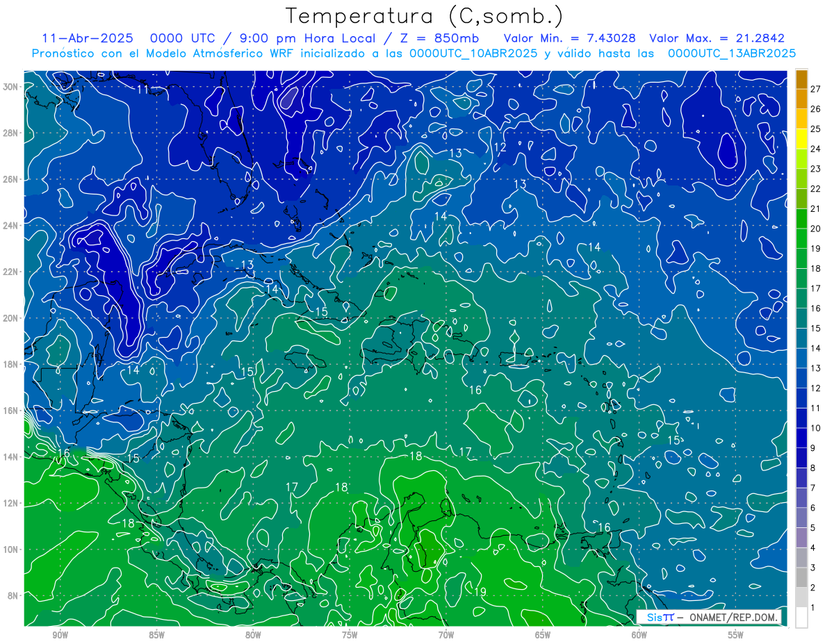Screen dimensions: 834x644
Task: Click color scale label 18
Action: (816, 268)
